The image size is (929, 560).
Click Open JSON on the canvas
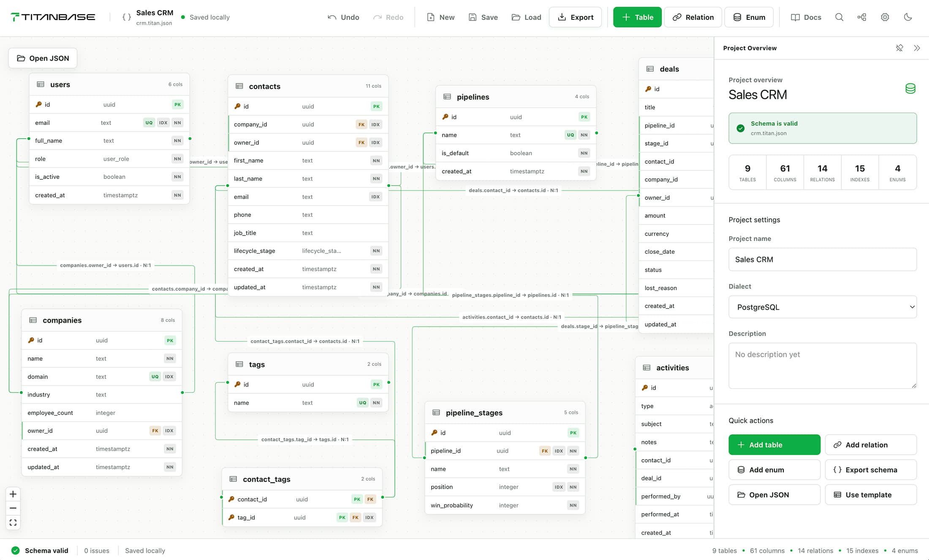(43, 58)
